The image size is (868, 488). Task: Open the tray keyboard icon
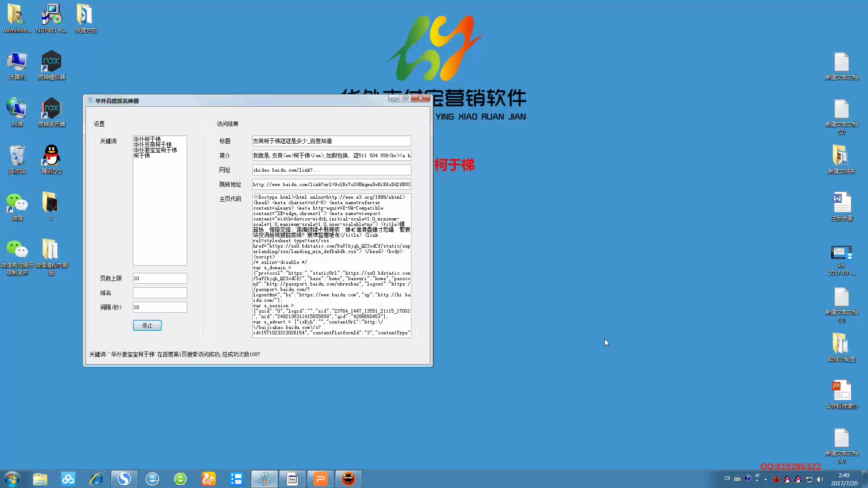pos(737,479)
